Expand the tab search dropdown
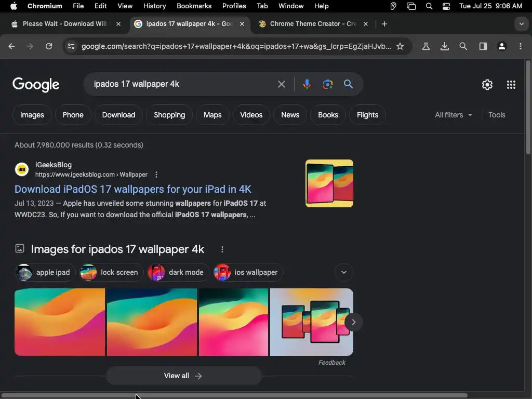The image size is (532, 399). (x=522, y=24)
